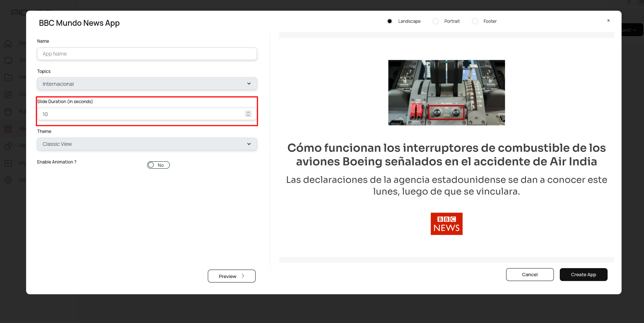Open Settings gear icon in sidebar
This screenshot has width=644, height=323.
tap(8, 180)
